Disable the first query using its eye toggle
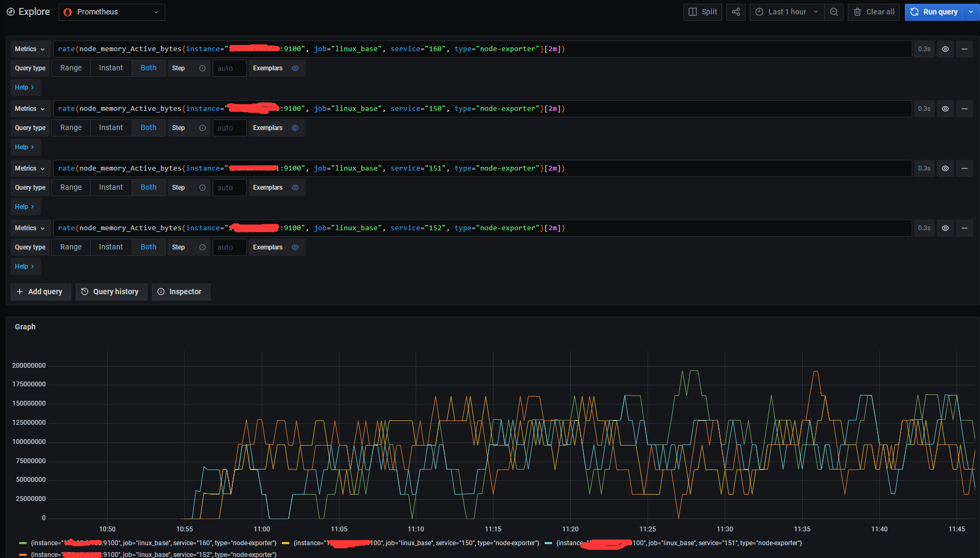 pyautogui.click(x=945, y=48)
